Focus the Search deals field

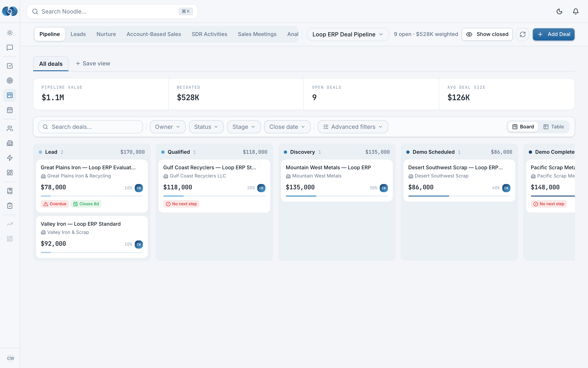(x=91, y=127)
